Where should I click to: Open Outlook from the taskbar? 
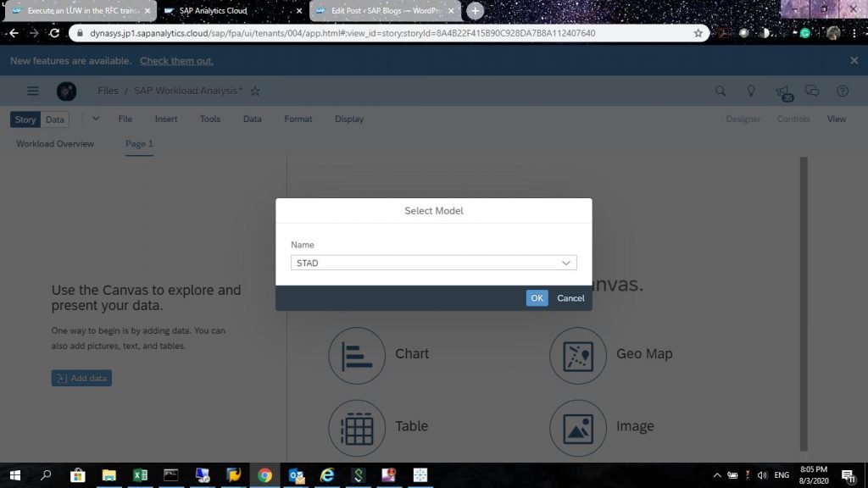[x=296, y=475]
